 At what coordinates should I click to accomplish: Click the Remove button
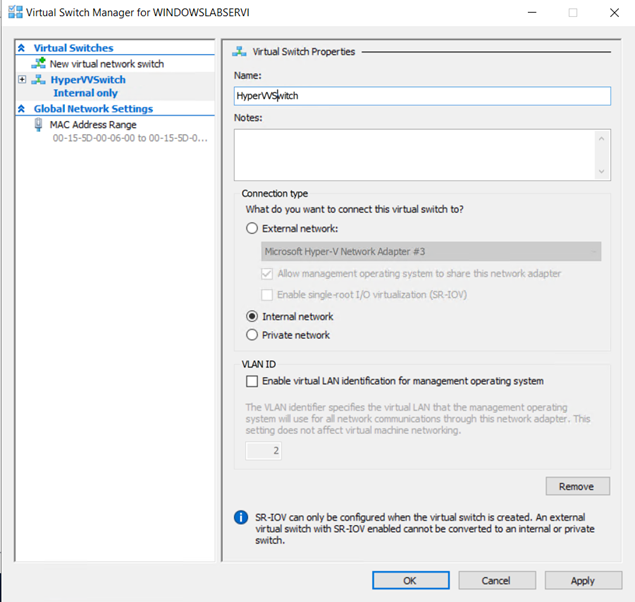tap(577, 486)
